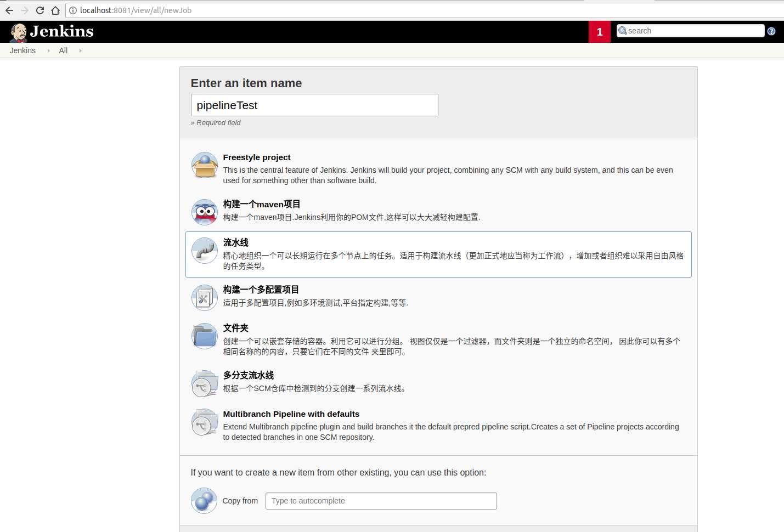Click the 构建一个多配置项目 icon
This screenshot has width=784, height=532.
[205, 298]
